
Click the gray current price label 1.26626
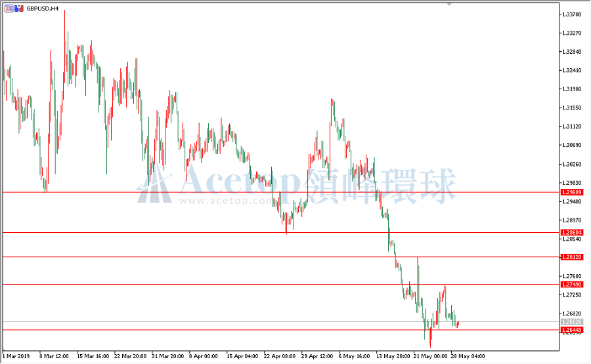(572, 322)
